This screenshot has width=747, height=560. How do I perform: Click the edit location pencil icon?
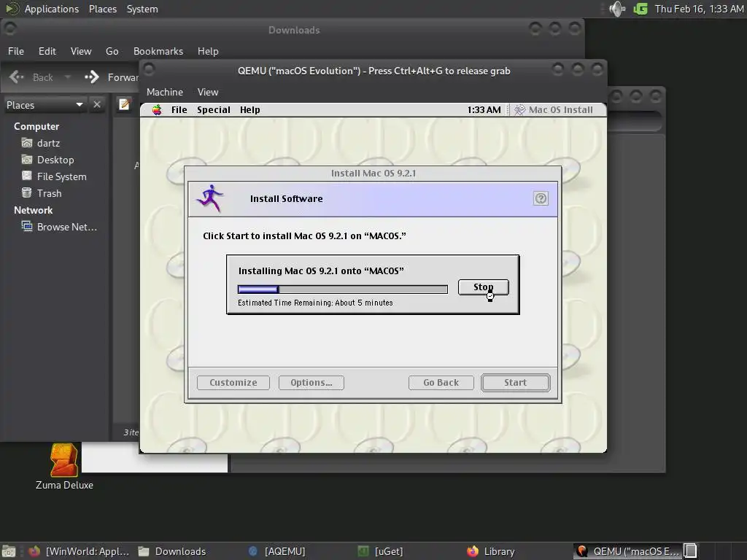124,104
